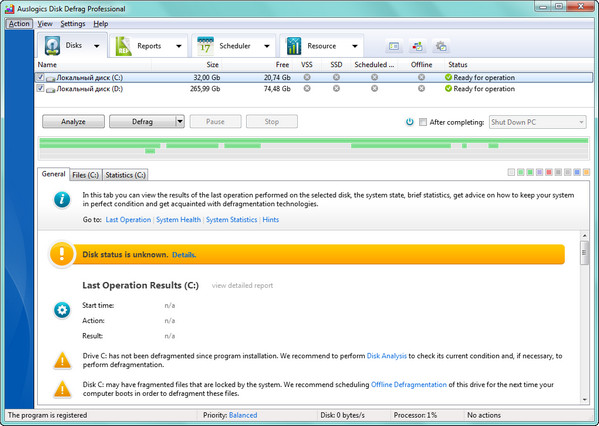Follow the Disk Analysis link
Viewport: 599px width, 426px height.
387,356
